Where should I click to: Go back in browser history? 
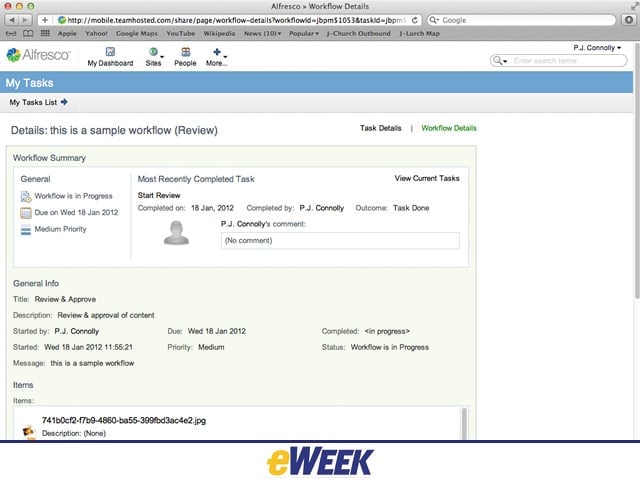click(12, 20)
